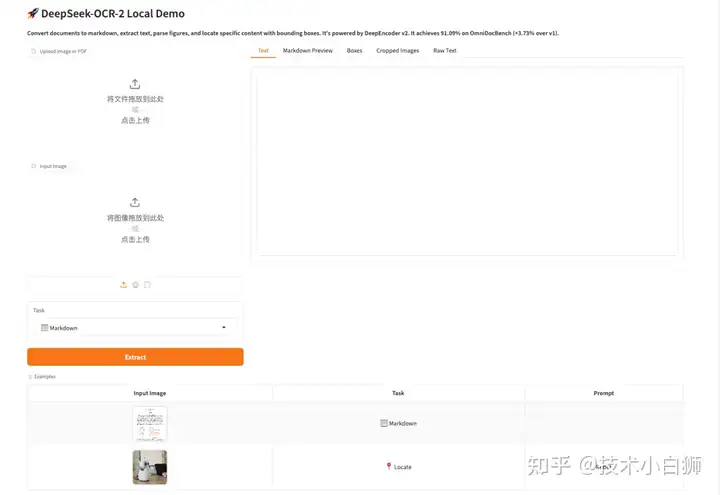720x495 pixels.
Task: Select the Text tab
Action: coord(263,51)
